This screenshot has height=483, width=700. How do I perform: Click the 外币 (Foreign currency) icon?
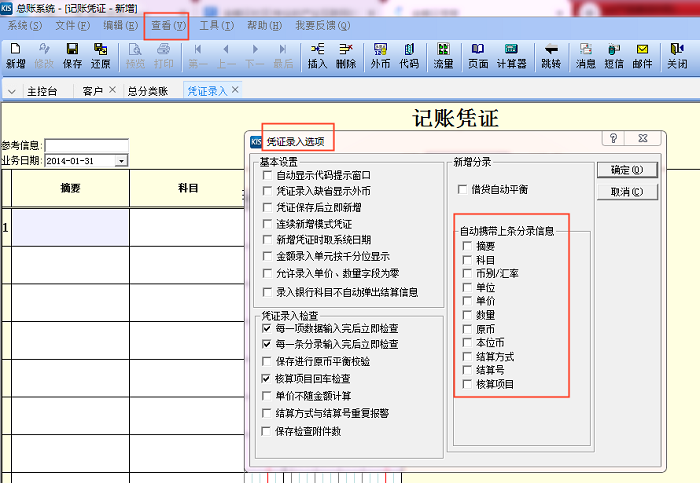pos(380,54)
